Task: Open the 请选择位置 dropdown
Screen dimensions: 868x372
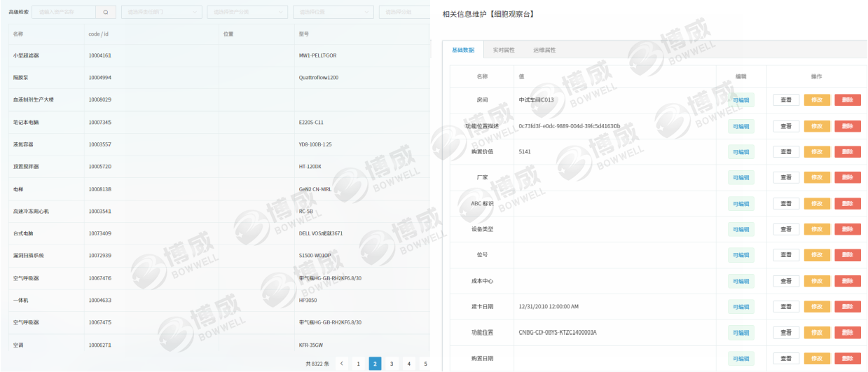Action: point(333,12)
